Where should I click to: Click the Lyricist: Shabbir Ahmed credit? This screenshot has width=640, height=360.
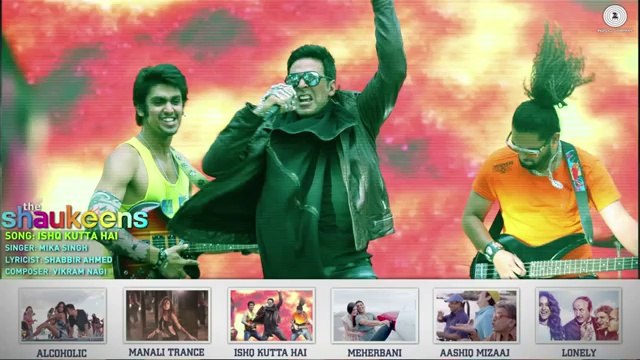[x=59, y=260]
